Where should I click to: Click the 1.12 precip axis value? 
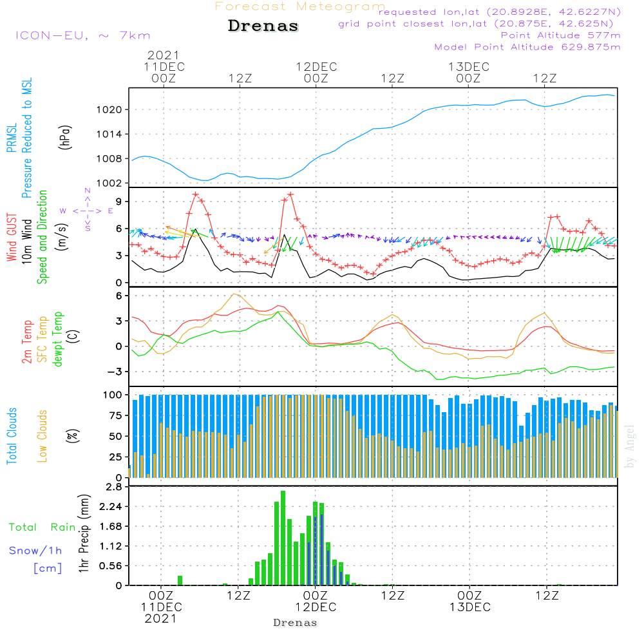pyautogui.click(x=111, y=546)
